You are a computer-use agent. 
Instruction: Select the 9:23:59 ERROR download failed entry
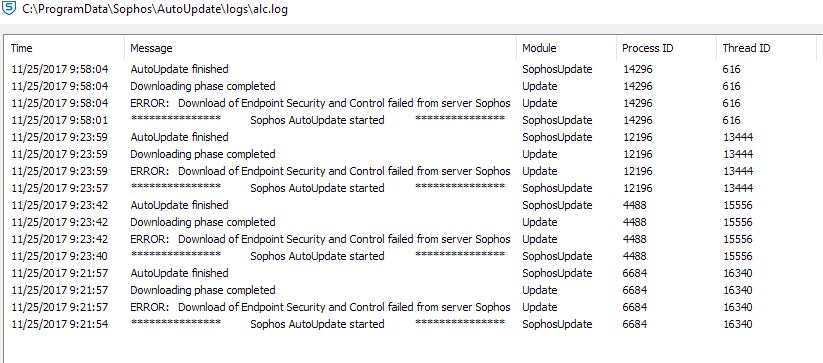tap(411, 171)
